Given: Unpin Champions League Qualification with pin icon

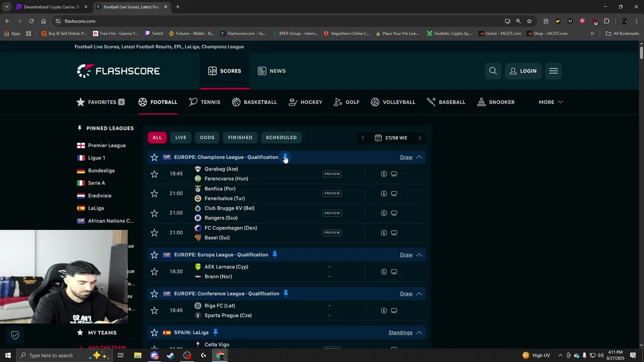Looking at the screenshot, I should click(285, 157).
